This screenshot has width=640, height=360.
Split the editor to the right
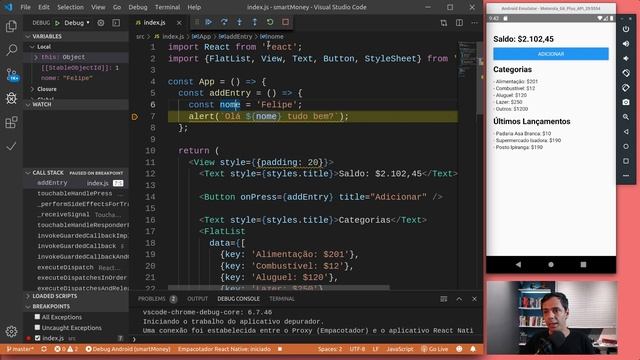459,23
